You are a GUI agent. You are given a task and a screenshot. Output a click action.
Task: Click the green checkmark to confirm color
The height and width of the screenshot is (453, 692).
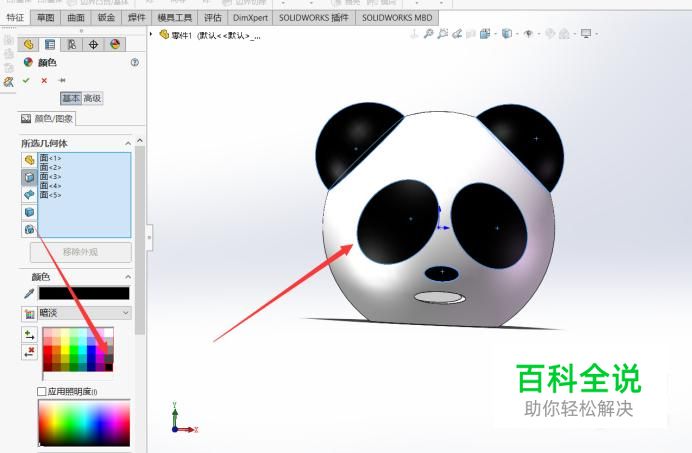(x=26, y=80)
